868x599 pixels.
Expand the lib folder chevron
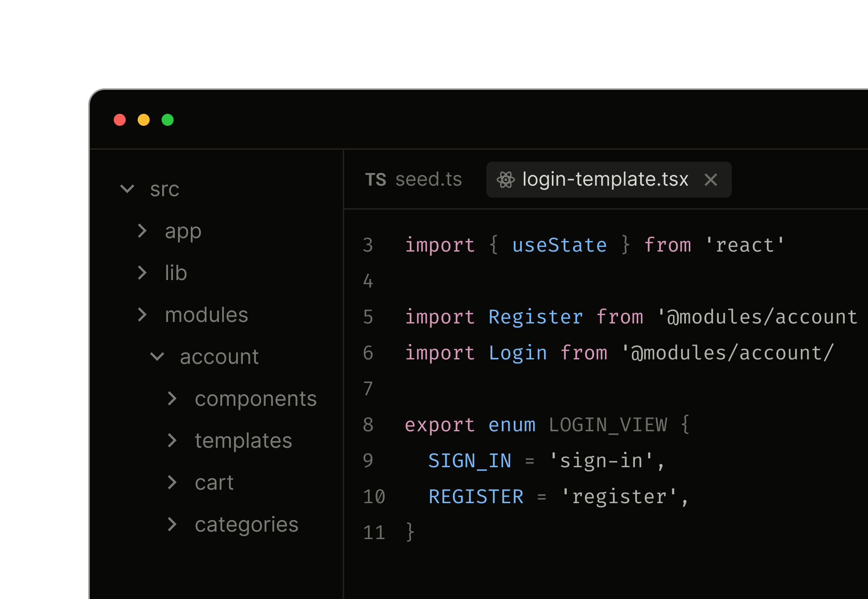coord(142,273)
